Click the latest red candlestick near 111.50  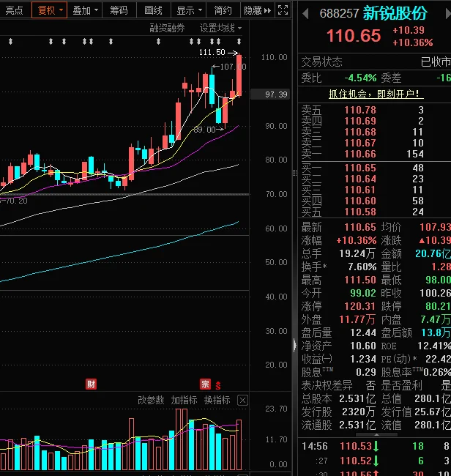click(x=239, y=75)
